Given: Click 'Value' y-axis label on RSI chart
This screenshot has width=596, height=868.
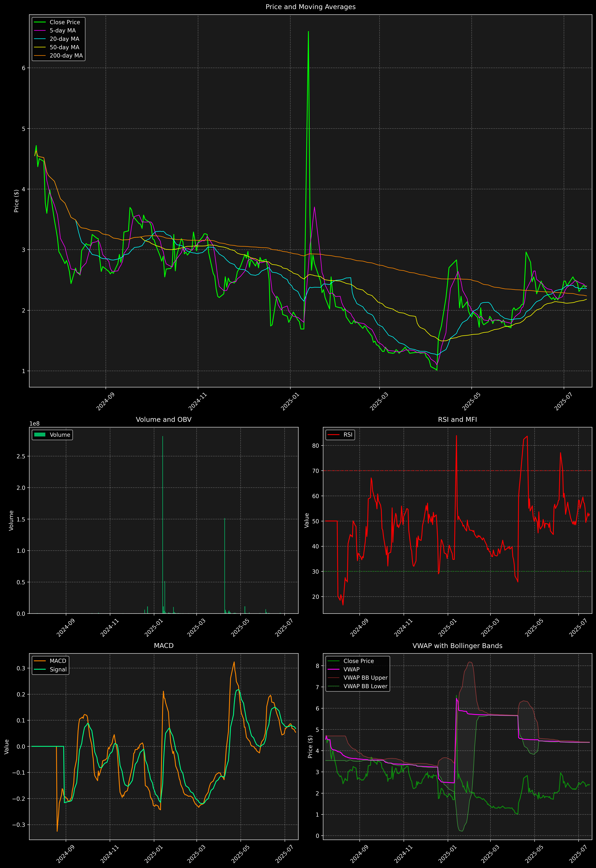Looking at the screenshot, I should pyautogui.click(x=307, y=520).
